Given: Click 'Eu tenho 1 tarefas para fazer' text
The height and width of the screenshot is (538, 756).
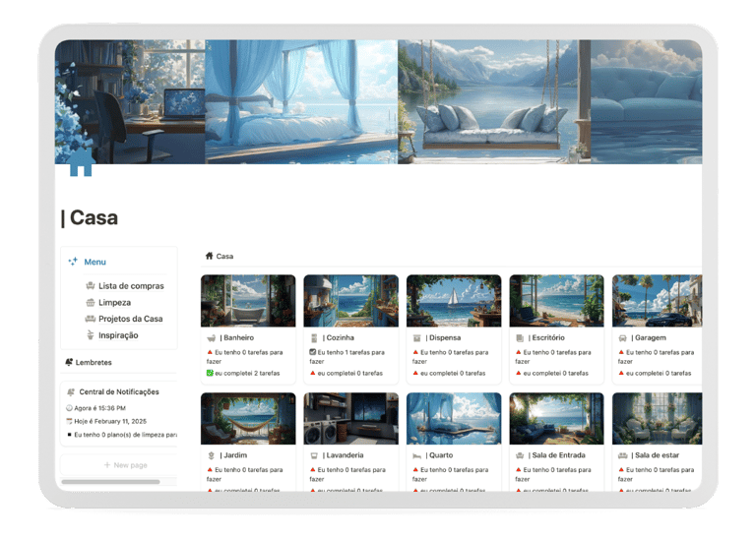Looking at the screenshot, I should click(347, 356).
